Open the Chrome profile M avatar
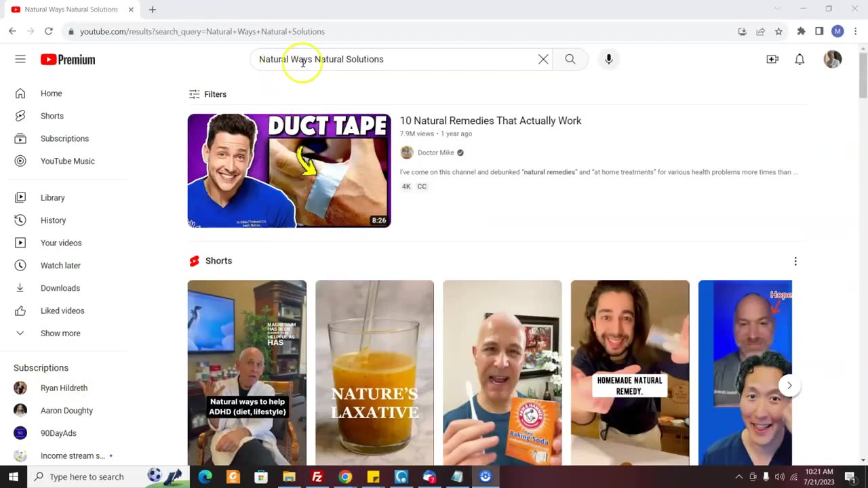Image resolution: width=868 pixels, height=488 pixels. (837, 31)
